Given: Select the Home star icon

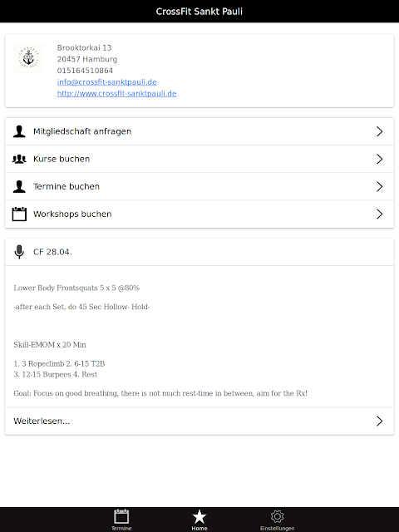Looking at the screenshot, I should coord(199,517).
